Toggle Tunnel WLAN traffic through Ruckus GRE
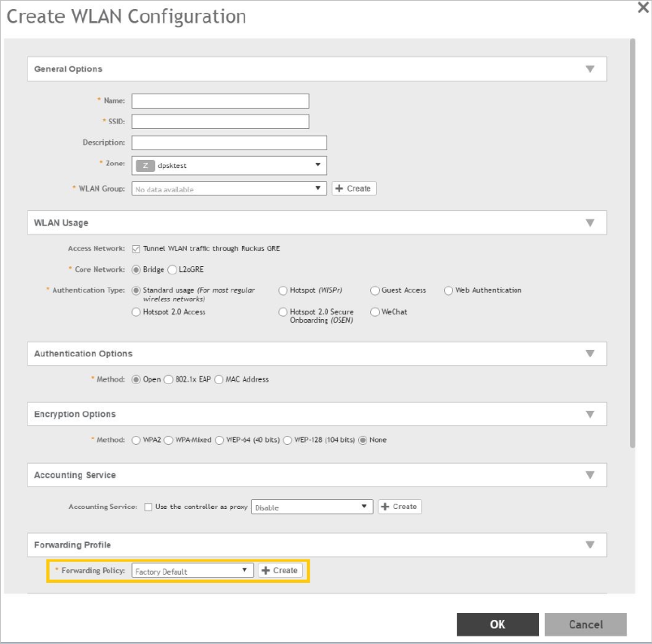This screenshot has width=652, height=644. click(136, 248)
